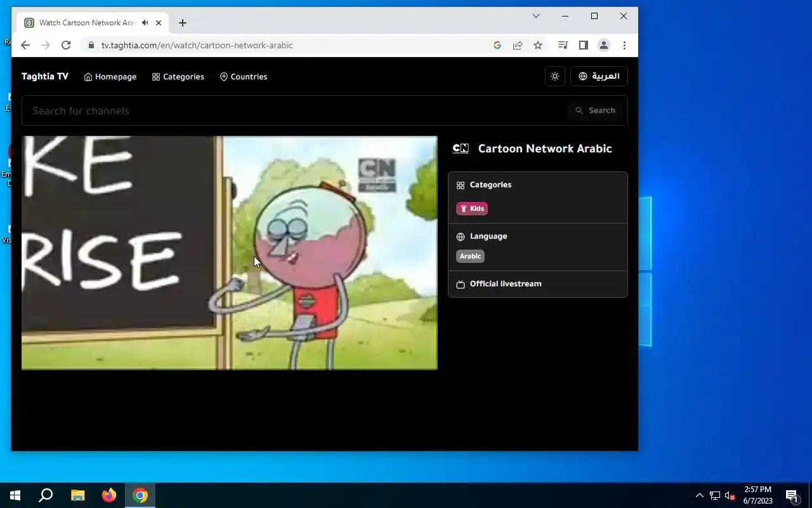This screenshot has width=812, height=508.
Task: Go forward in browser history
Action: (x=46, y=45)
